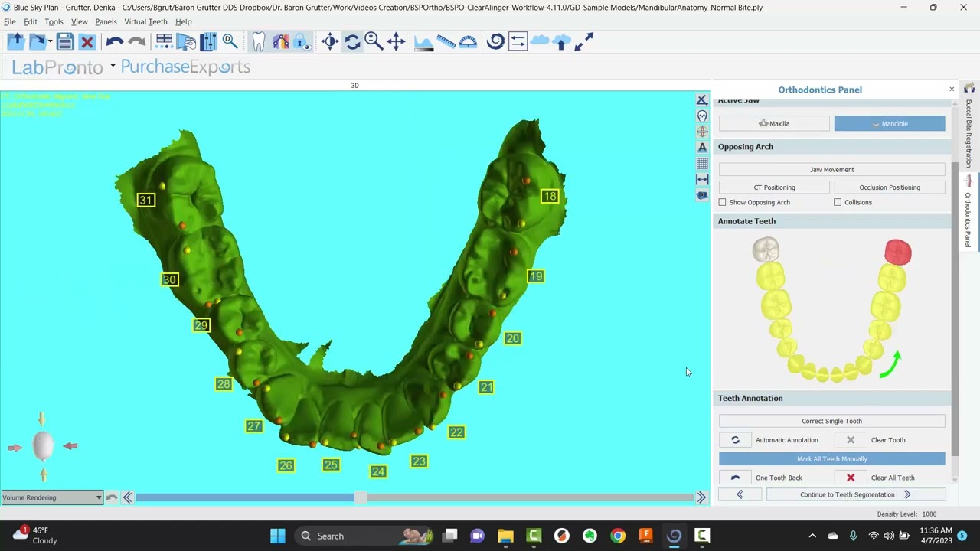Open the Virtual Teeth menu
Image resolution: width=980 pixels, height=551 pixels.
coord(145,21)
